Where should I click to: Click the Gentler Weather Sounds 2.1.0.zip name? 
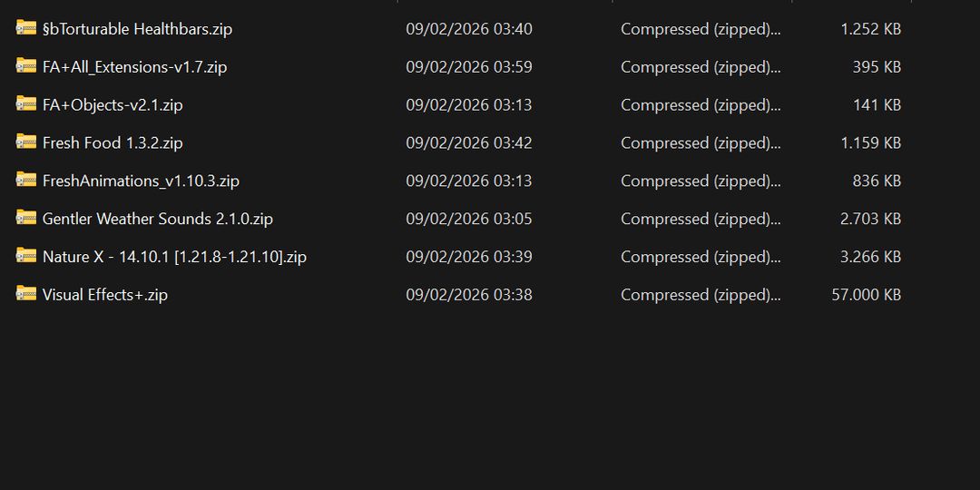click(157, 220)
